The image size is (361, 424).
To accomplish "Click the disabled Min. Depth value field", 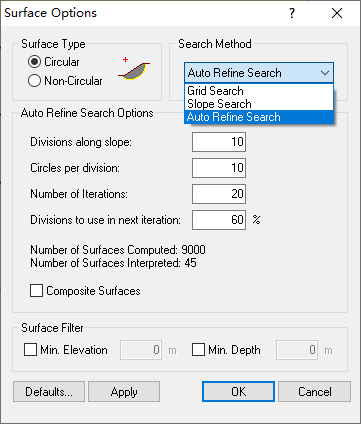I will pyautogui.click(x=297, y=350).
